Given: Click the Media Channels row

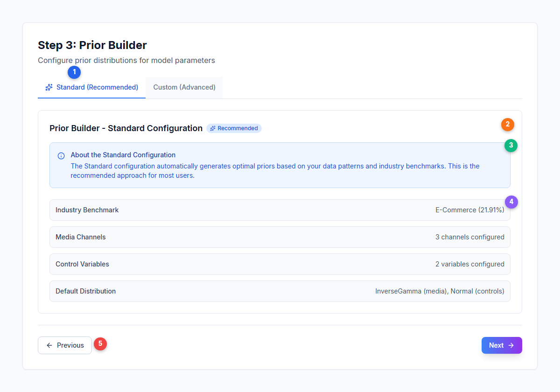Looking at the screenshot, I should [x=280, y=237].
